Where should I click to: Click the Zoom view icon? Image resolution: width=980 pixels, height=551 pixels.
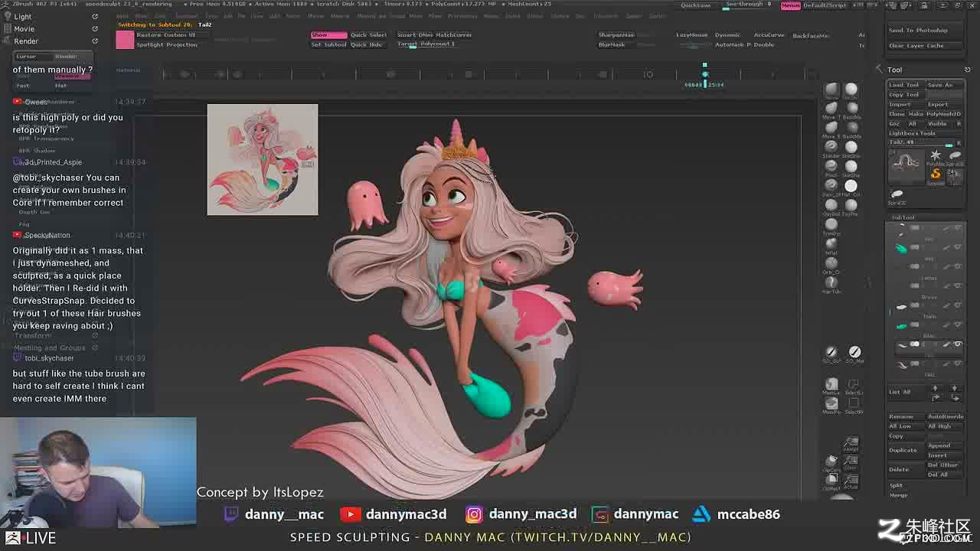coord(851,461)
